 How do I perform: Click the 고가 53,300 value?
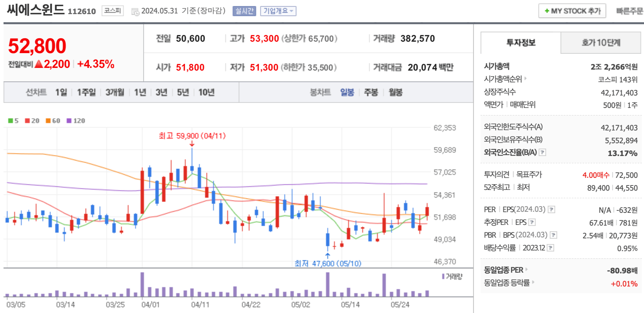tap(264, 39)
